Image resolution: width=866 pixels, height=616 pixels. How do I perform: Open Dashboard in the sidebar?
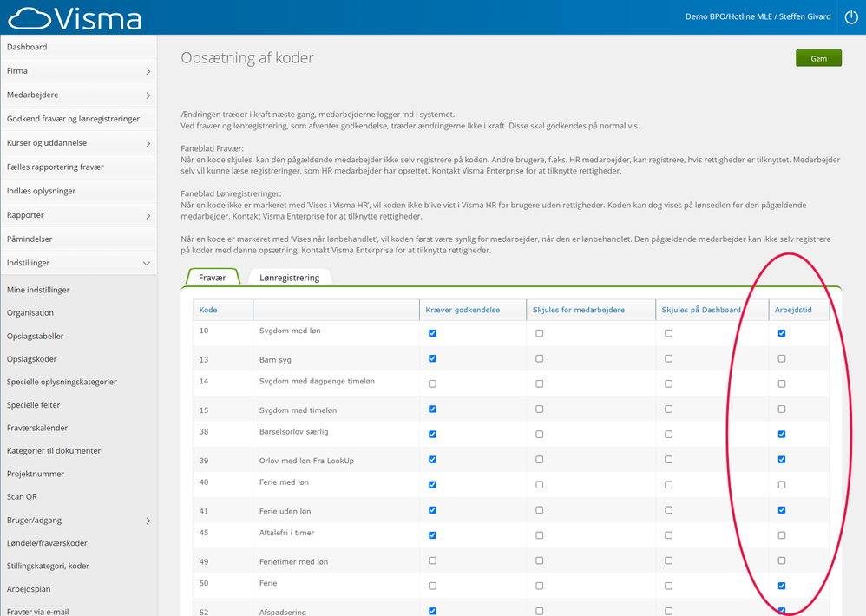coord(78,47)
